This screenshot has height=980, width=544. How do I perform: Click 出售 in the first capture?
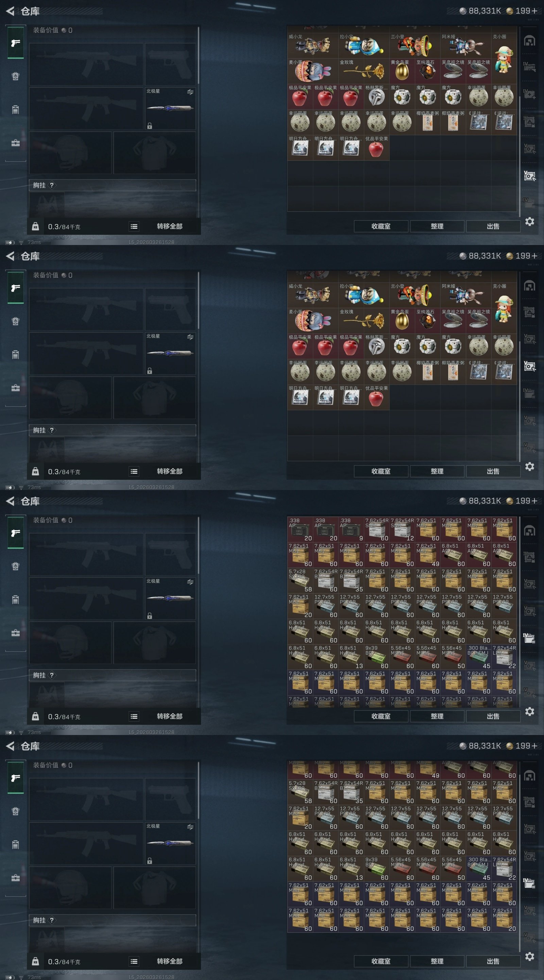coord(493,226)
